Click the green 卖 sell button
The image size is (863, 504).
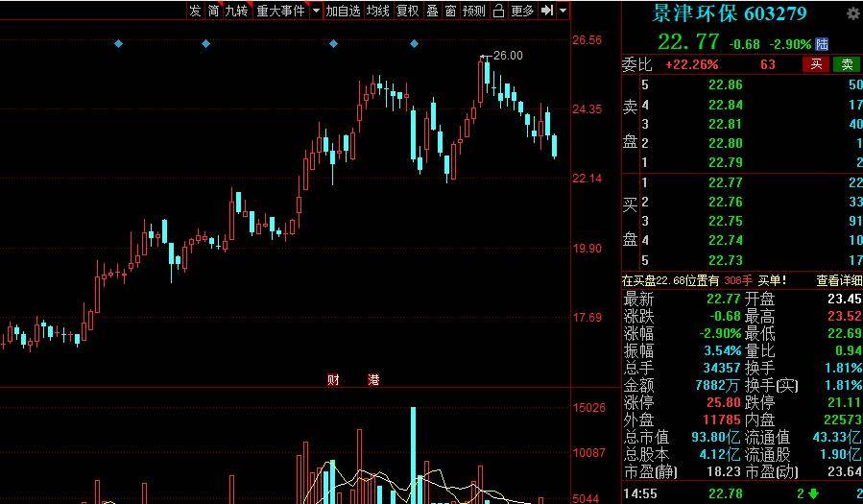(x=847, y=64)
